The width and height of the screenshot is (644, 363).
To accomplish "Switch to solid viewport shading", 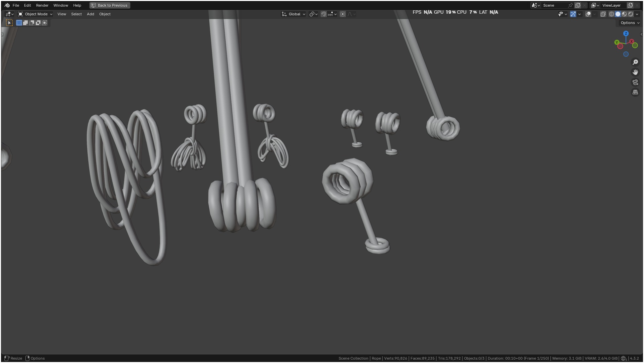I will [618, 14].
